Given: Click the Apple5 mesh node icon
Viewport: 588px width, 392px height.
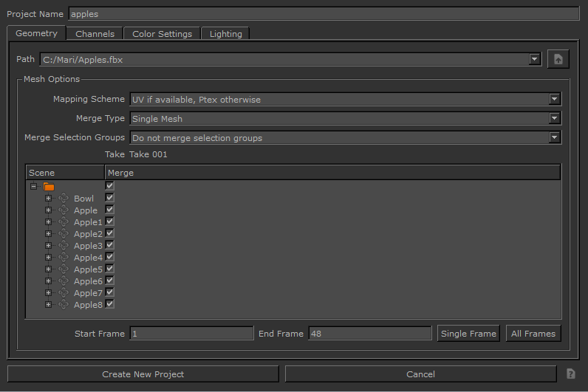Looking at the screenshot, I should click(64, 269).
